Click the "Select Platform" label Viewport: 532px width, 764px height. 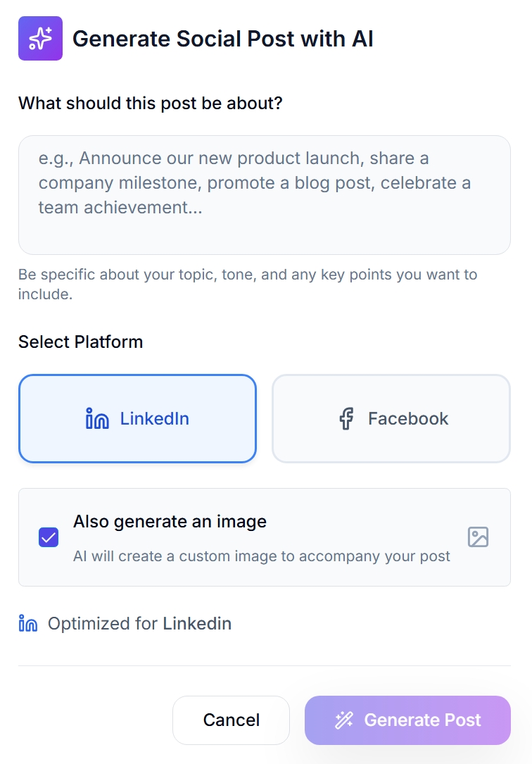pos(80,342)
